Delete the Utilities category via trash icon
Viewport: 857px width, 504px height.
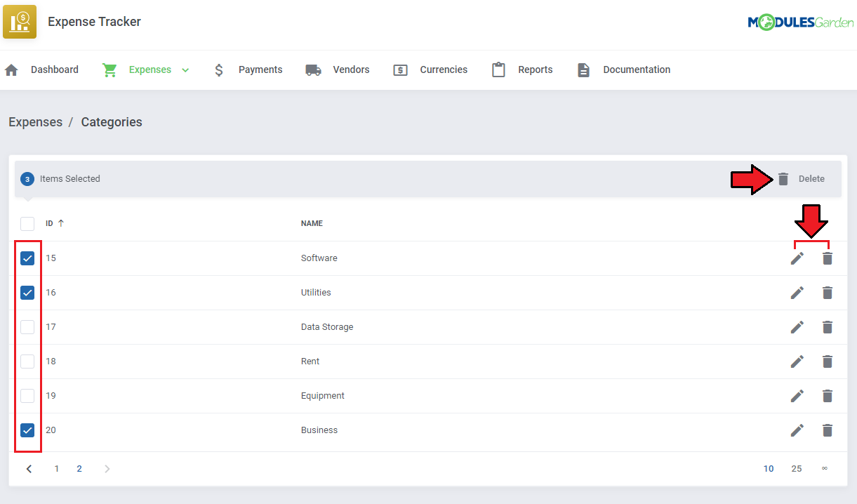(x=828, y=293)
